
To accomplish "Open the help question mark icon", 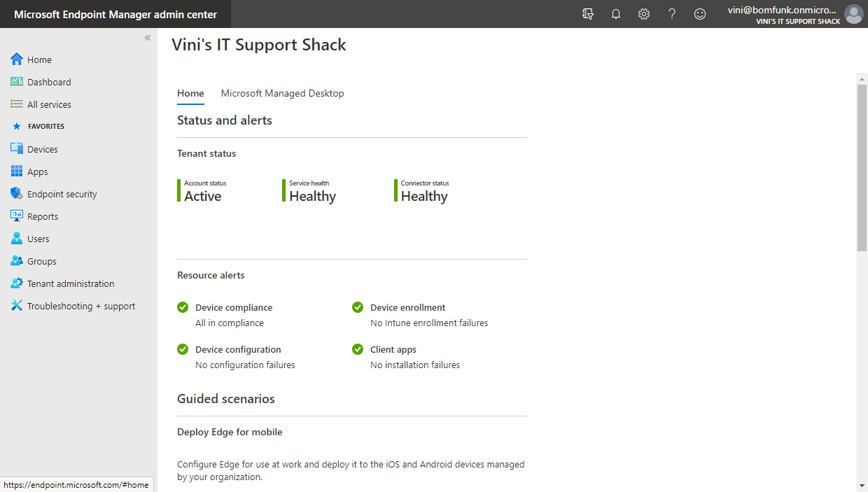I will 672,14.
